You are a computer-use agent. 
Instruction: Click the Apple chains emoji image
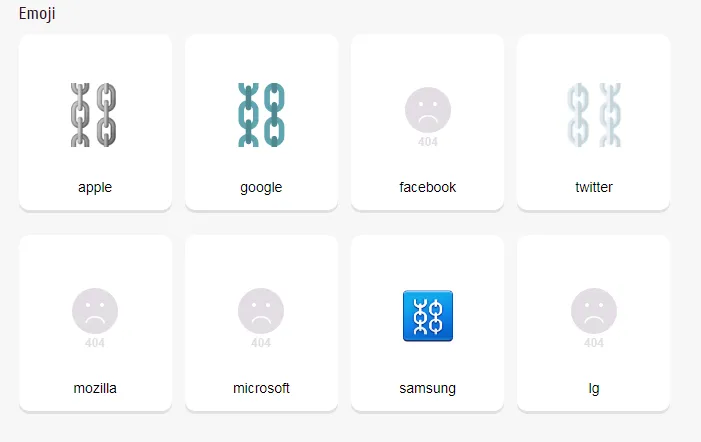(x=94, y=115)
